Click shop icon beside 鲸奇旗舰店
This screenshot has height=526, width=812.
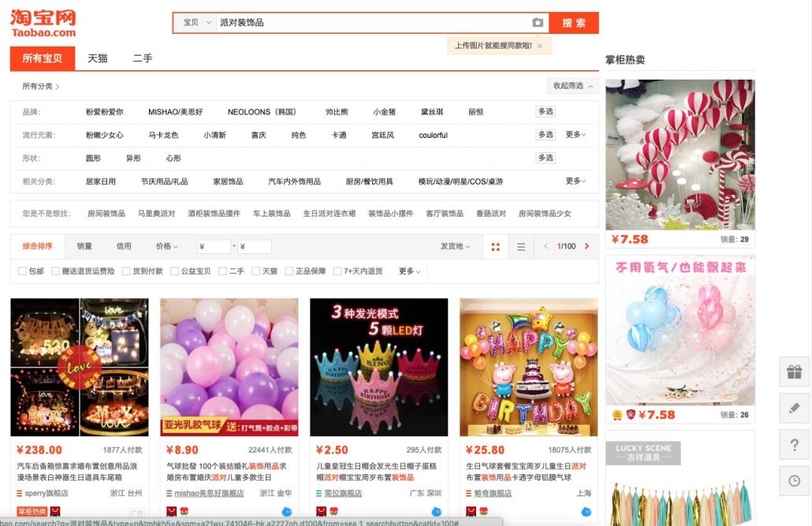[468, 494]
